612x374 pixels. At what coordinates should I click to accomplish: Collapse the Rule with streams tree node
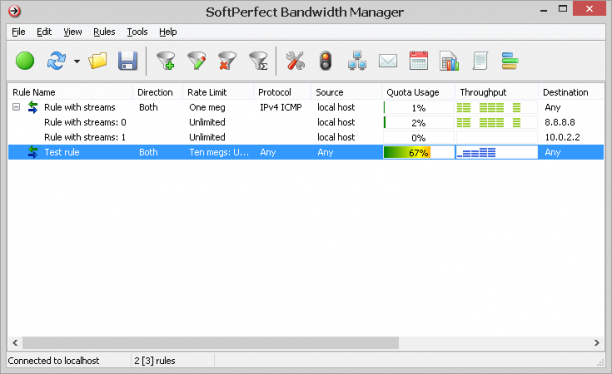16,107
